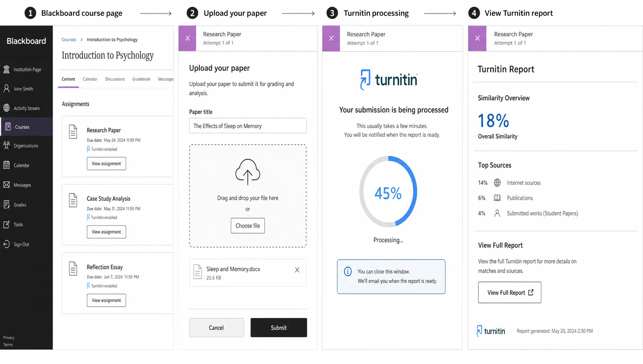Remove the Sleep and Memory.docx attachment

[x=297, y=270]
